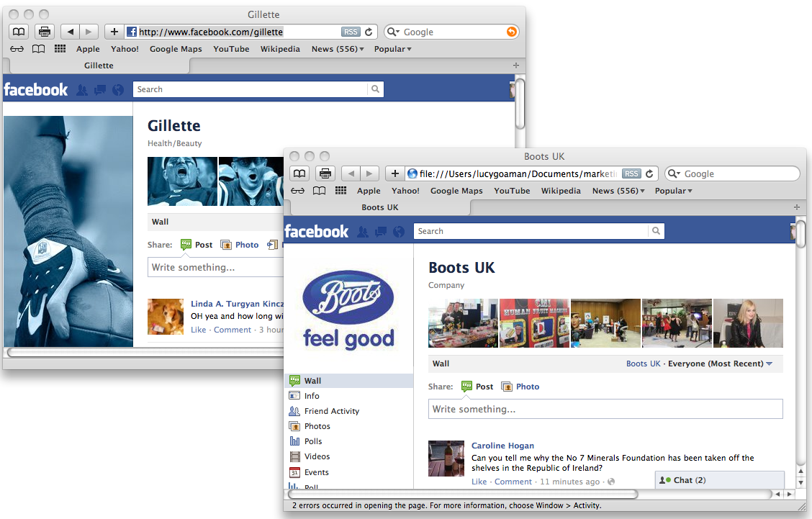This screenshot has width=812, height=519.
Task: Click the Write something box on Boots UK wall
Action: click(605, 409)
